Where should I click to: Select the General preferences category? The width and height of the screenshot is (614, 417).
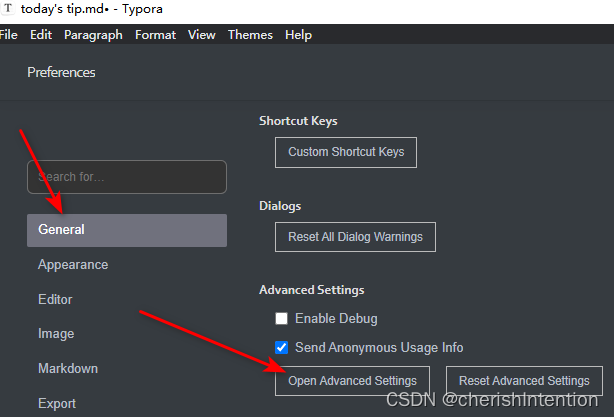pos(127,230)
